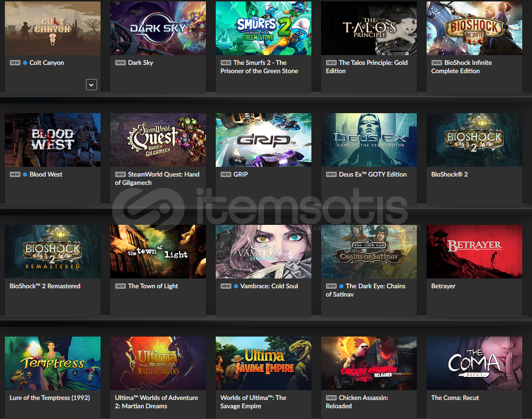Click the NEW badge beside Talos Principle
The width and height of the screenshot is (532, 419).
pyautogui.click(x=331, y=63)
